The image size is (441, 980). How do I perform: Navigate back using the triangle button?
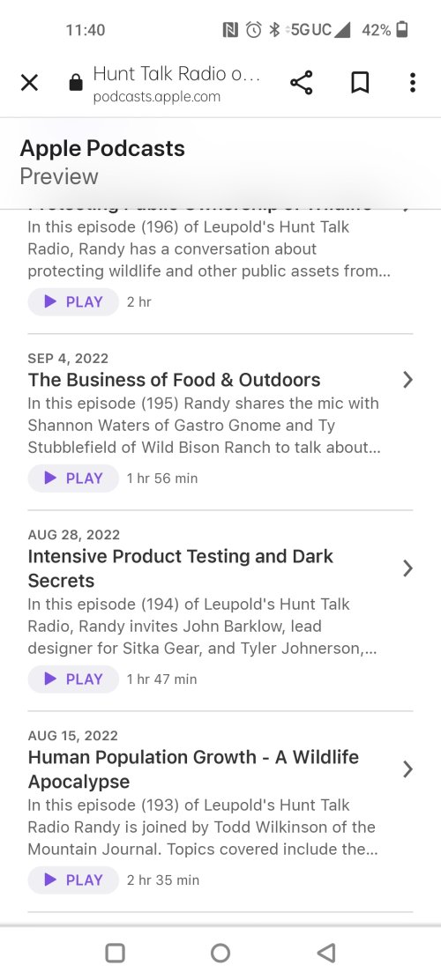point(326,953)
